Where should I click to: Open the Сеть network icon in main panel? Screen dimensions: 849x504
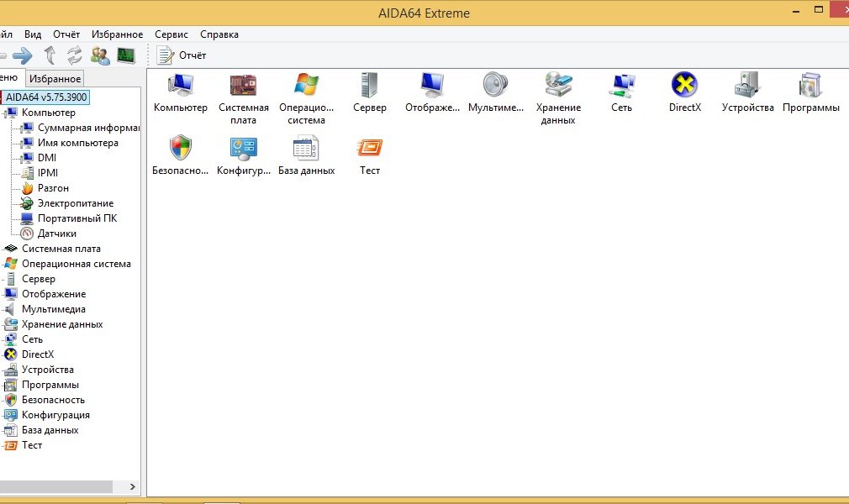pos(621,86)
